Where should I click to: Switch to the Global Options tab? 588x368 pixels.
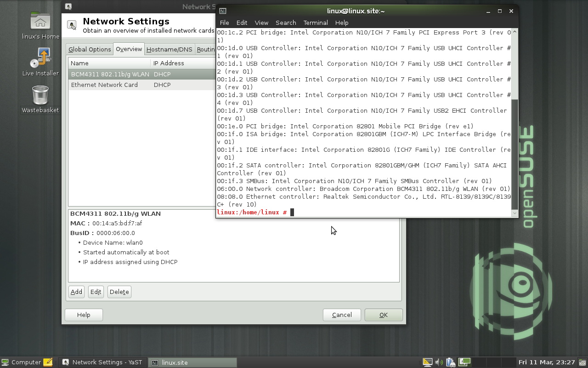tap(90, 50)
